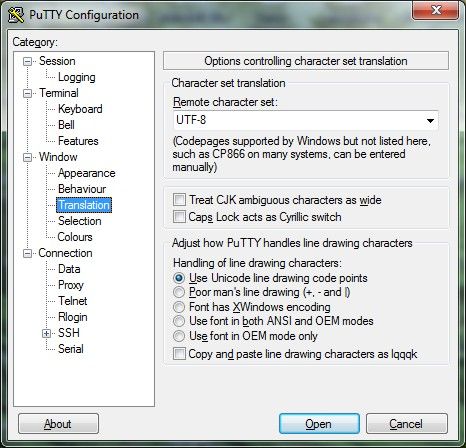
Task: Close the PuTTY Configuration window
Action: [435, 10]
